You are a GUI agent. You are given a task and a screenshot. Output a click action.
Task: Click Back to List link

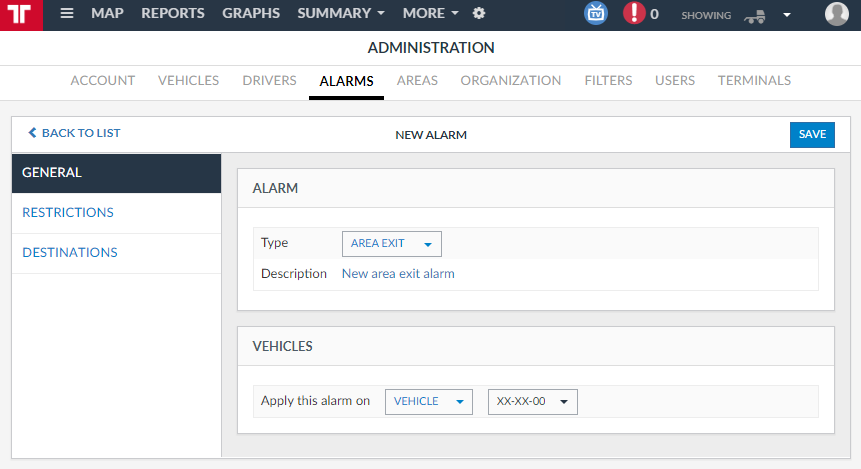point(74,133)
